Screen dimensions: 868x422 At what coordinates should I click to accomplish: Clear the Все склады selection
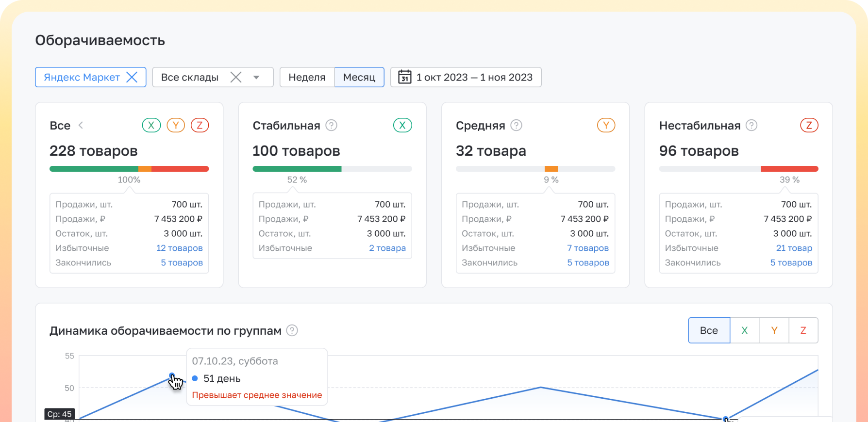click(x=236, y=77)
